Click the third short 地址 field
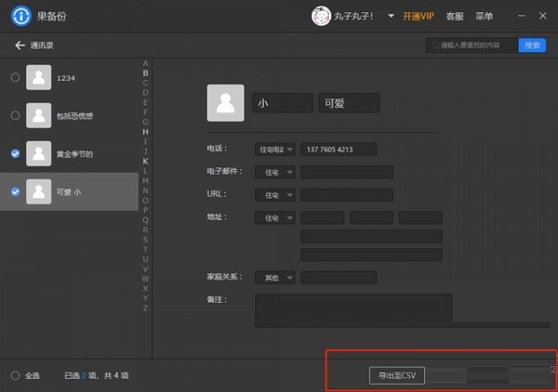This screenshot has height=392, width=558. (x=420, y=217)
